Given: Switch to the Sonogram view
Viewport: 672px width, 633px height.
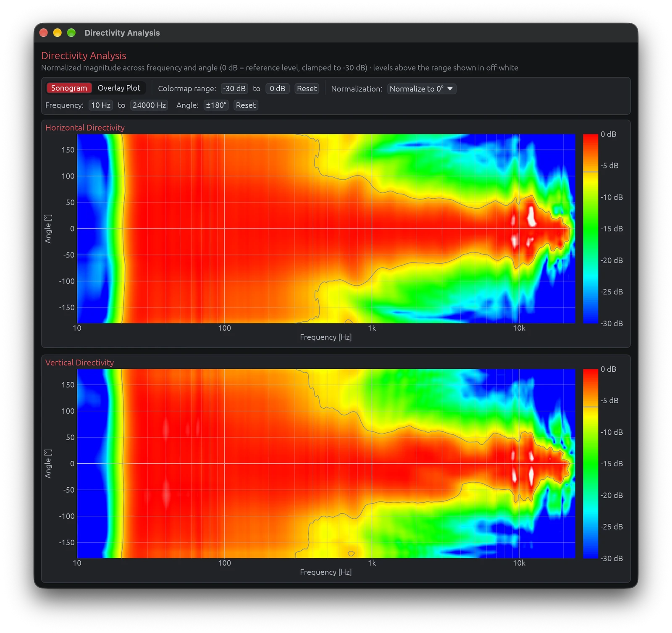Looking at the screenshot, I should pos(69,88).
